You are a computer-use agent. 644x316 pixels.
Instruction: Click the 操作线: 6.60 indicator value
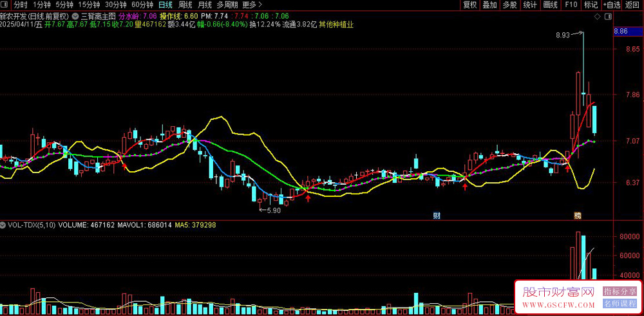(x=180, y=17)
